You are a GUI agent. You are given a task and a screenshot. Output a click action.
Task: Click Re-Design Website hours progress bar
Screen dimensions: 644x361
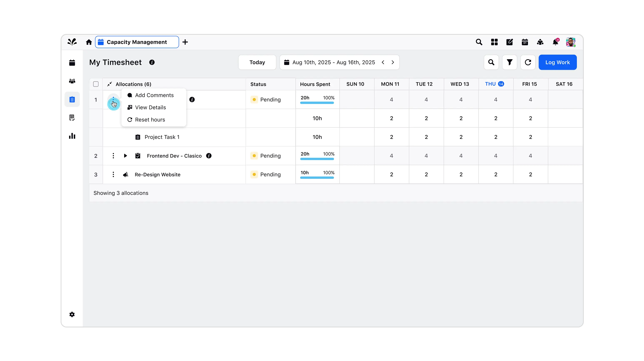pyautogui.click(x=317, y=178)
